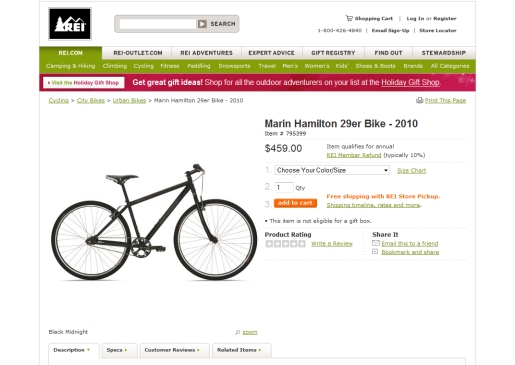Click the search arrow button icon
This screenshot has width=515, height=365.
click(202, 24)
